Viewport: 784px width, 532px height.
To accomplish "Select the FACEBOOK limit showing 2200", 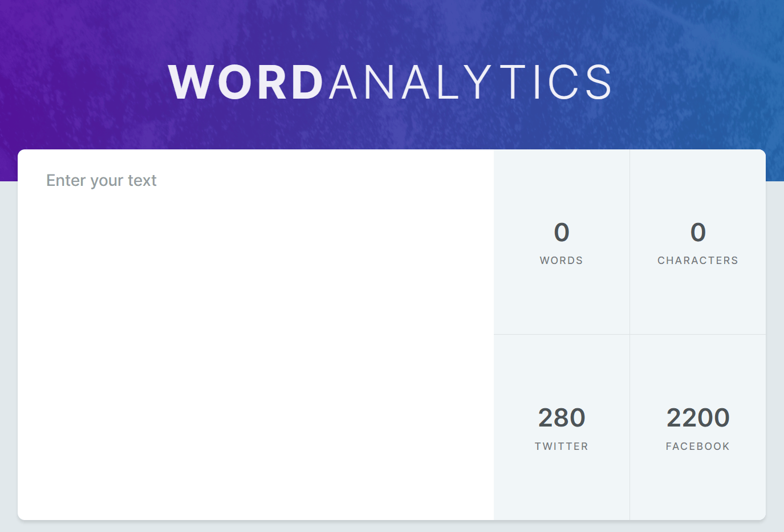I will [x=697, y=418].
